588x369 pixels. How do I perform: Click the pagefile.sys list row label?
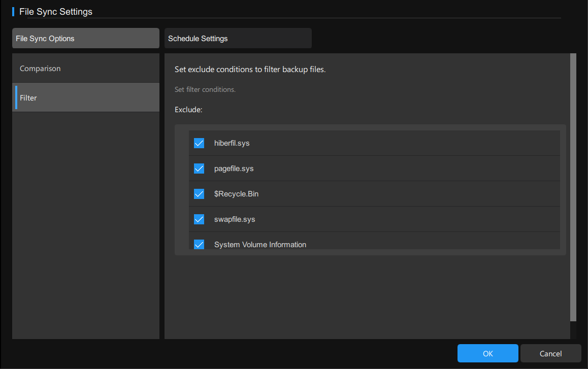tap(234, 169)
